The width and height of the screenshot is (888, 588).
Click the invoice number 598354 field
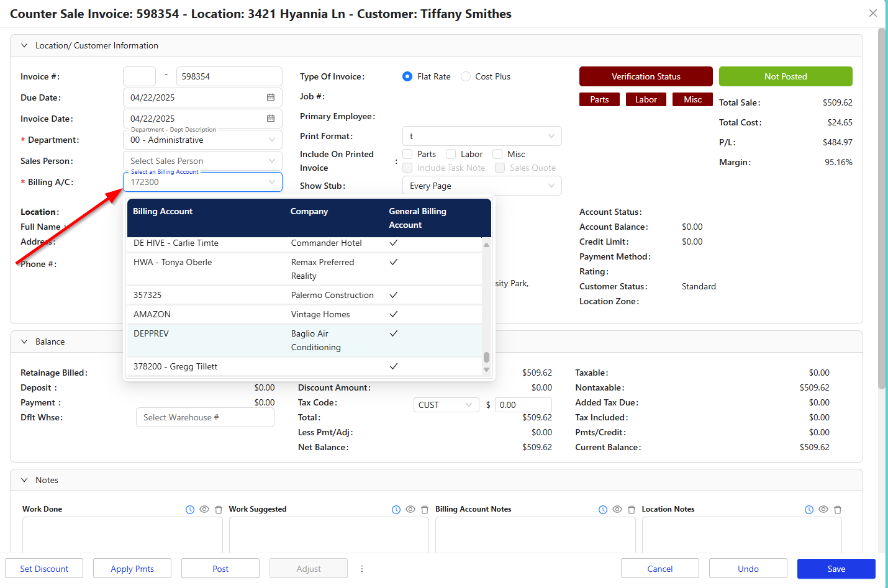[229, 76]
